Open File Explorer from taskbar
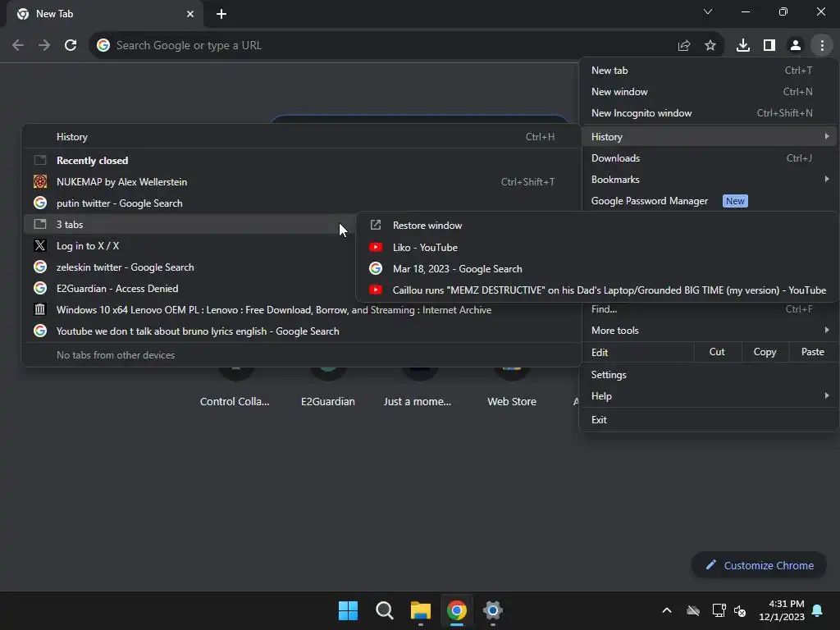Screen dimensions: 840x630 coord(421,610)
